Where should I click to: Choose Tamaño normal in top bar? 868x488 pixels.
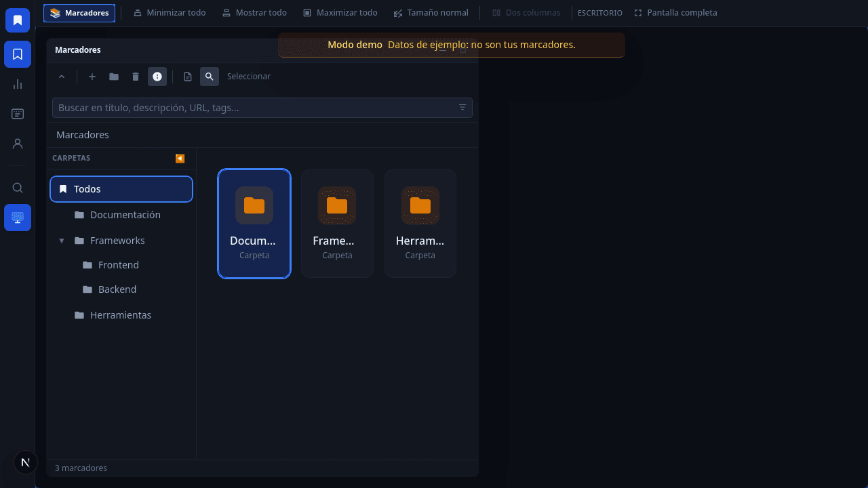[431, 13]
